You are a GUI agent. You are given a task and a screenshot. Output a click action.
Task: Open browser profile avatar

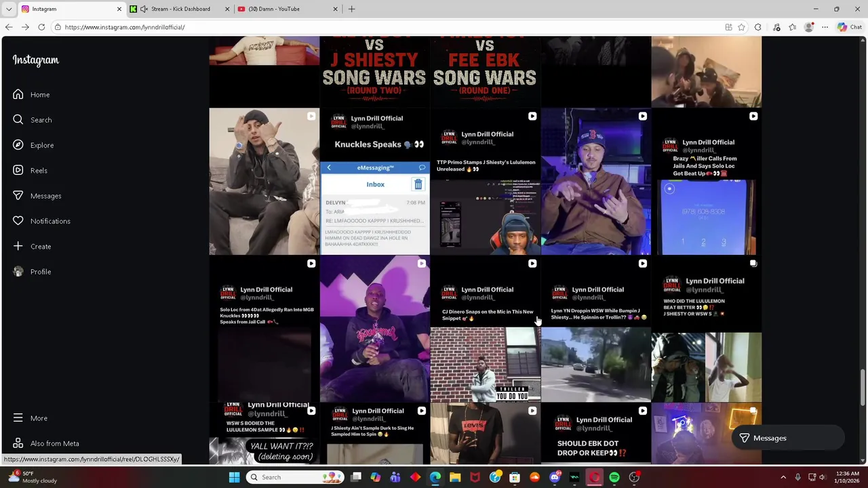coord(808,27)
